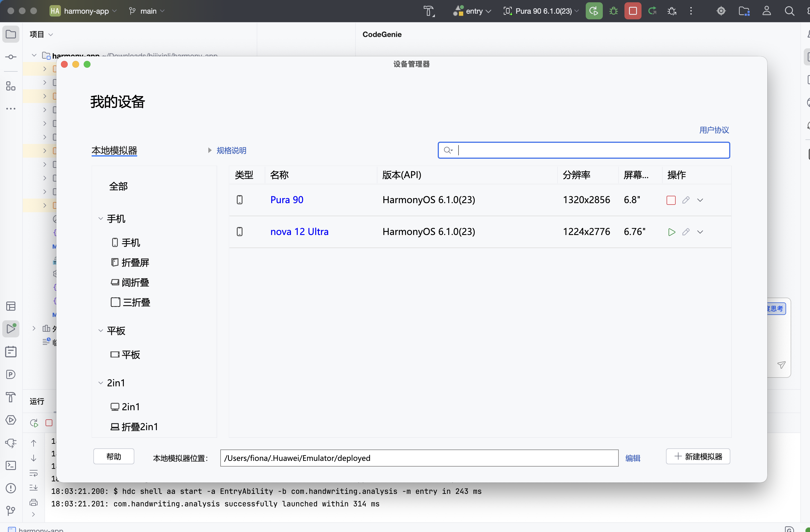Stop the running Pura 90 emulator
This screenshot has width=810, height=532.
671,200
